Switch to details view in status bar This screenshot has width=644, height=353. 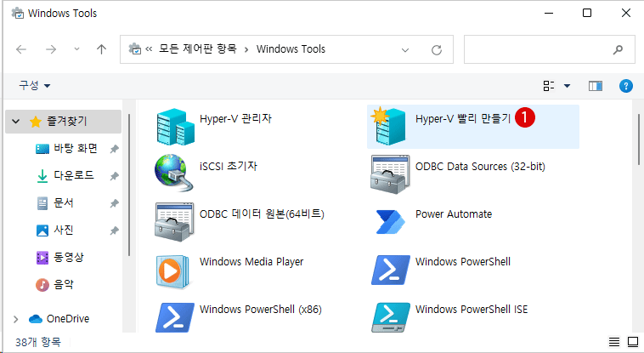pyautogui.click(x=614, y=341)
